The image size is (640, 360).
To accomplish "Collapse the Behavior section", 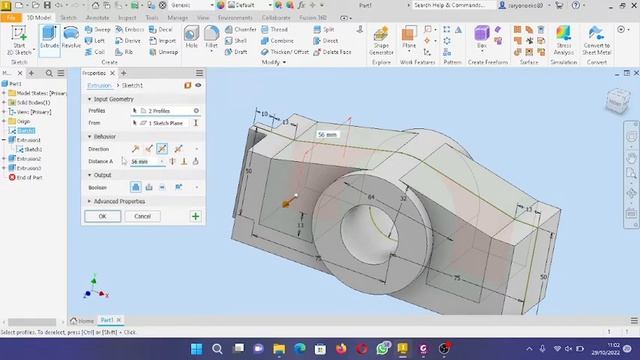I will click(x=89, y=137).
